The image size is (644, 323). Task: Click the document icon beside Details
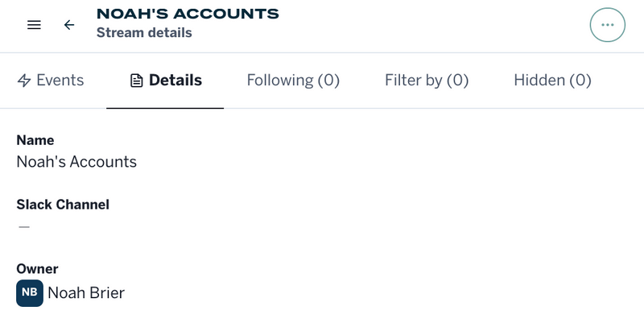(x=137, y=81)
